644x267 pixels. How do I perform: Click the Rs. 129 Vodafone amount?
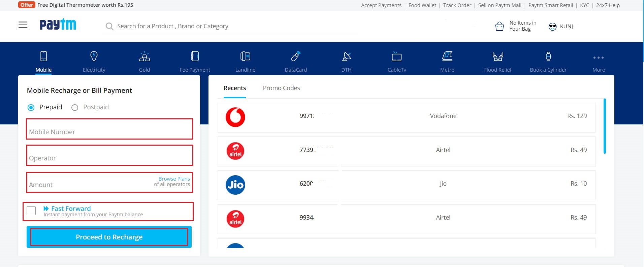tap(577, 116)
